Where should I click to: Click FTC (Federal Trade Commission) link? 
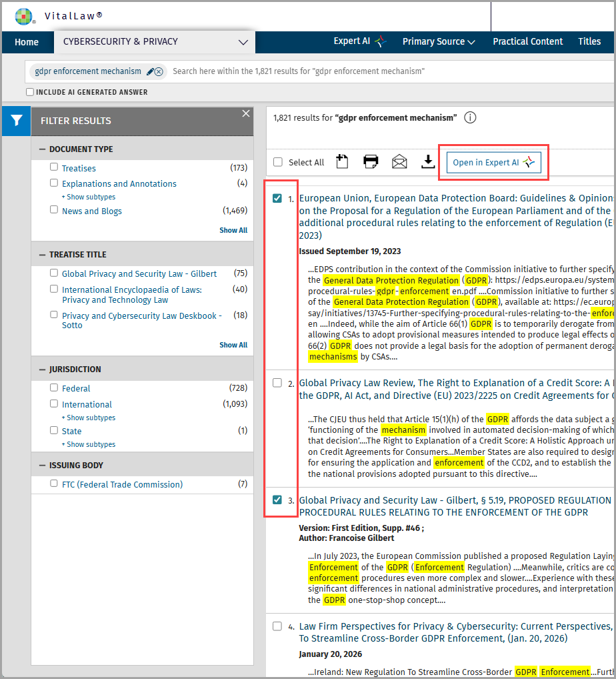[x=122, y=484]
